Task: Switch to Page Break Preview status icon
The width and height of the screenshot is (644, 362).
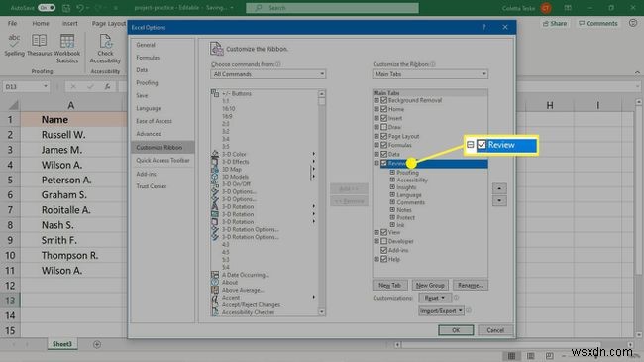Action: 550,355
